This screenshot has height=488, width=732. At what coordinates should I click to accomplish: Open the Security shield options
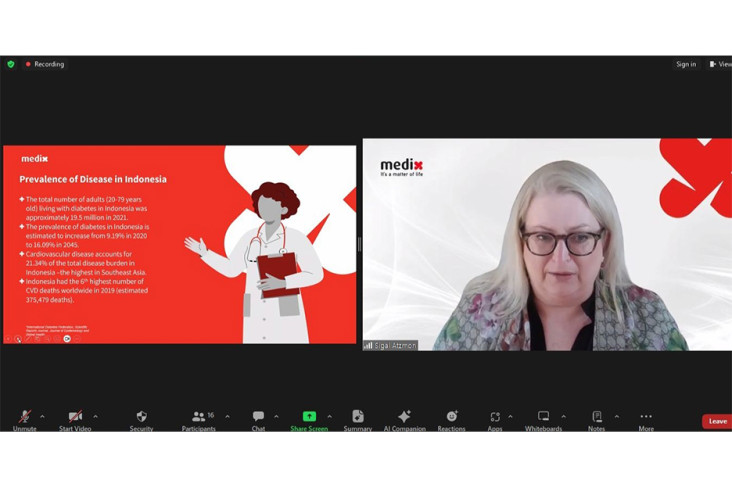tap(141, 416)
